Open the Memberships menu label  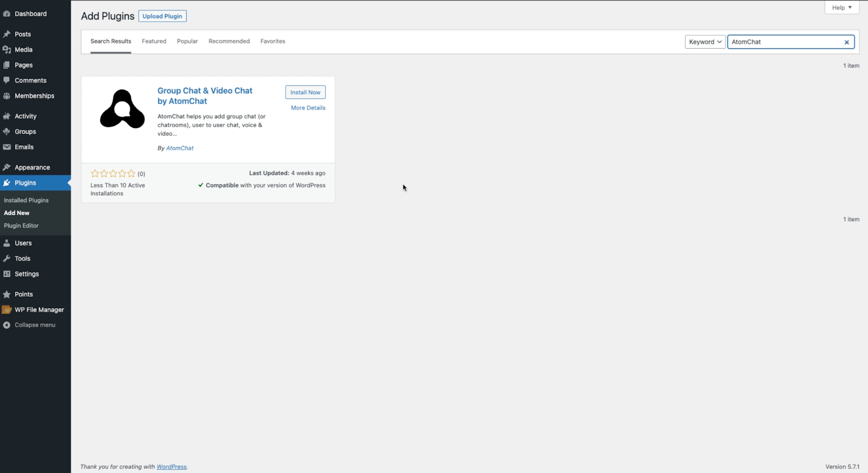click(34, 96)
